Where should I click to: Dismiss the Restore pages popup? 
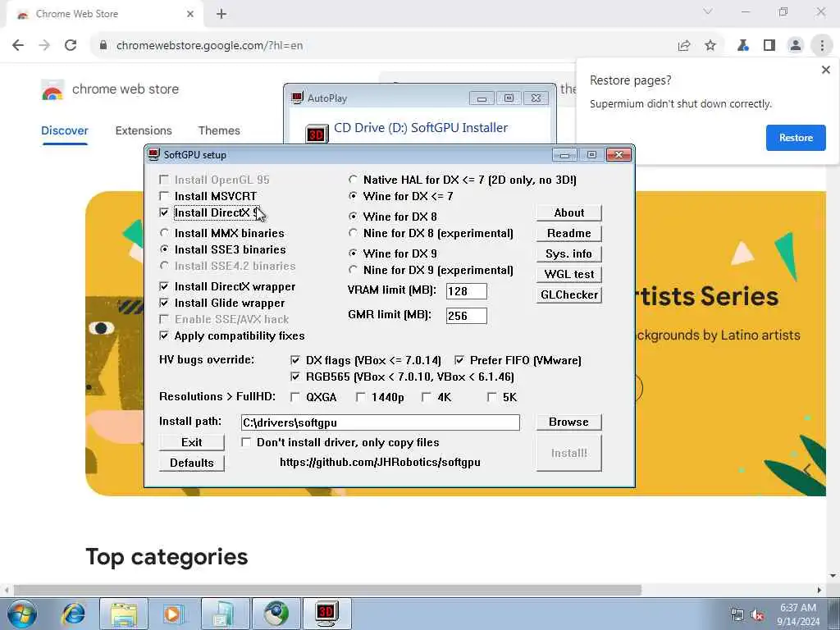click(826, 70)
